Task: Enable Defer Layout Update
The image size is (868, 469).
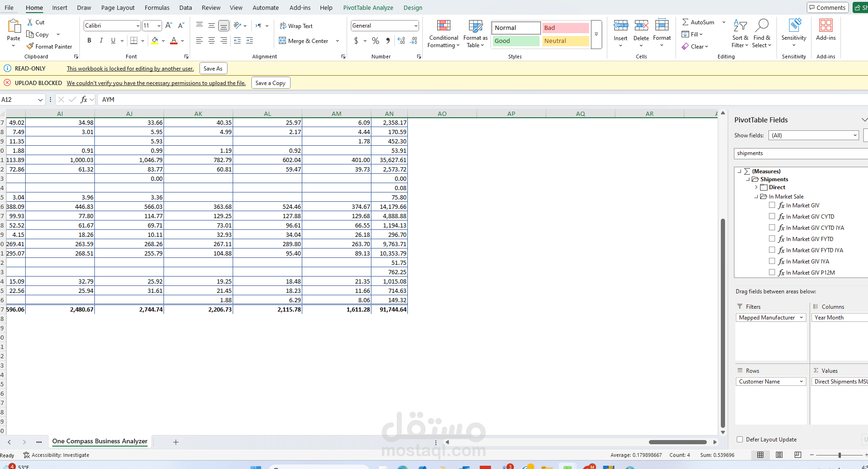Action: pos(740,439)
